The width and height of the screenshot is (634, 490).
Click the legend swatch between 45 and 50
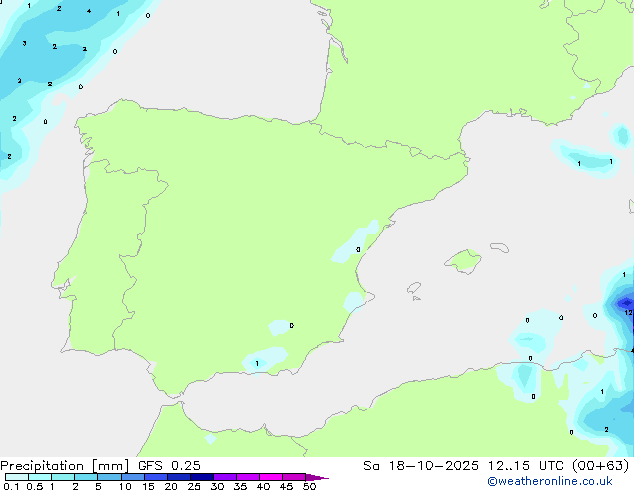point(294,477)
